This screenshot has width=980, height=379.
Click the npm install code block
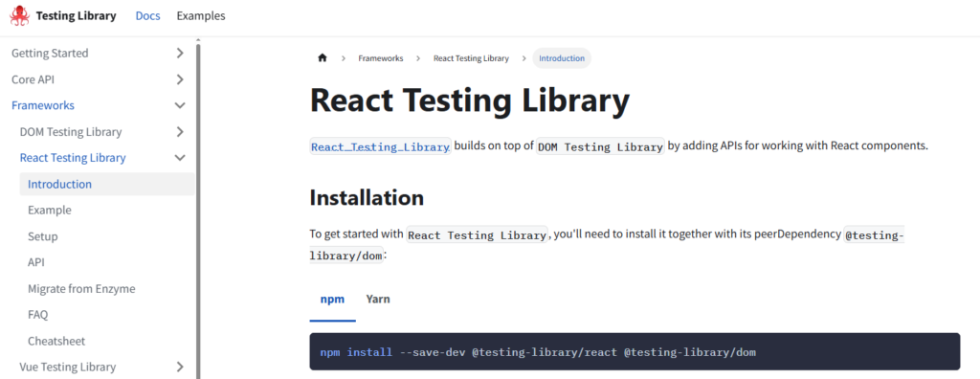(635, 352)
